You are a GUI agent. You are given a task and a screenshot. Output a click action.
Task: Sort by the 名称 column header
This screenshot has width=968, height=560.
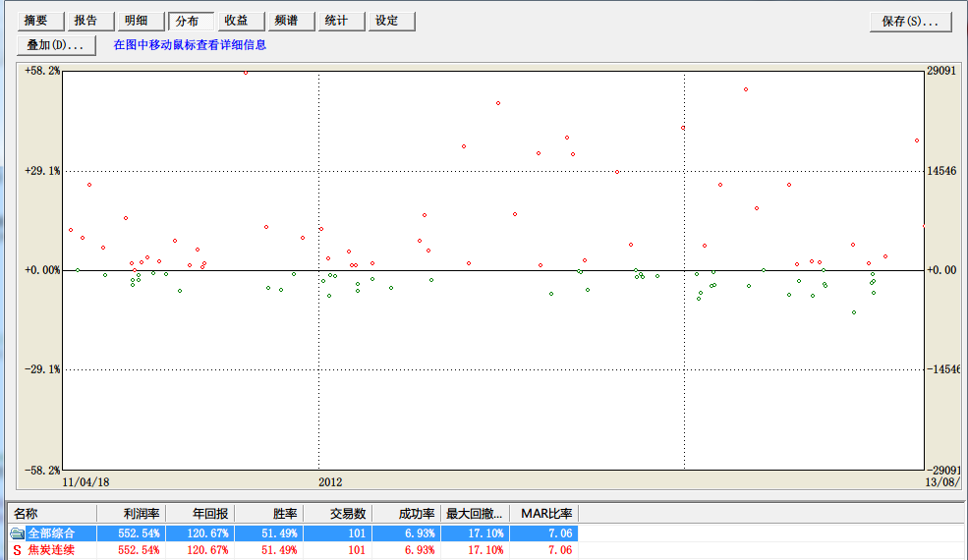(x=53, y=514)
